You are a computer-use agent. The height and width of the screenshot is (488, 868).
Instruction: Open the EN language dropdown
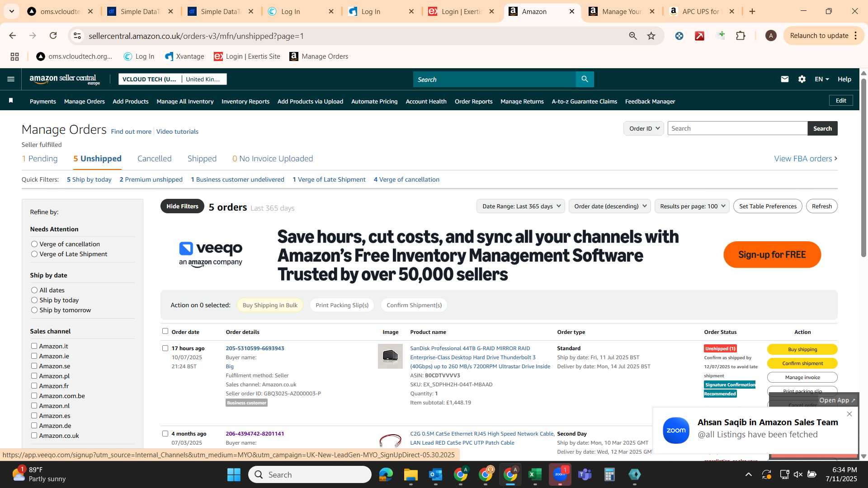(x=821, y=79)
